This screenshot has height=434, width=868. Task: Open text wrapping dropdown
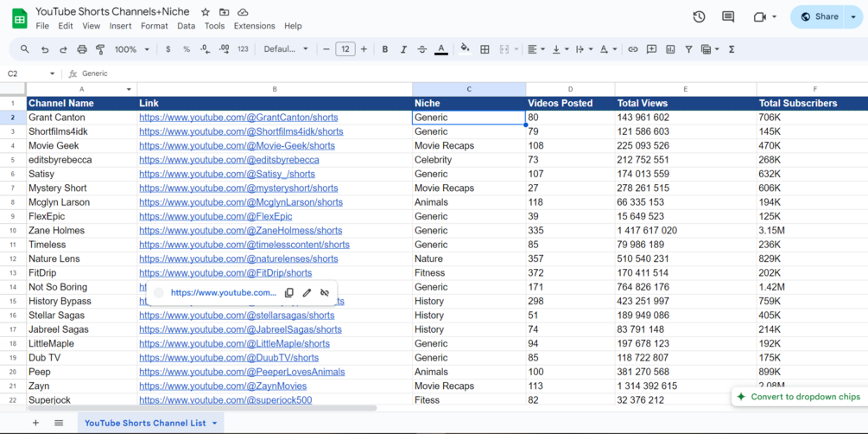[584, 49]
